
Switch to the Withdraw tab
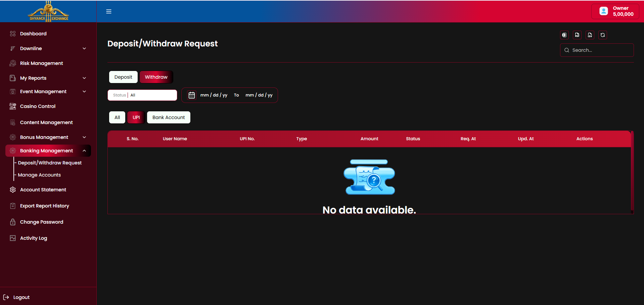pos(156,77)
